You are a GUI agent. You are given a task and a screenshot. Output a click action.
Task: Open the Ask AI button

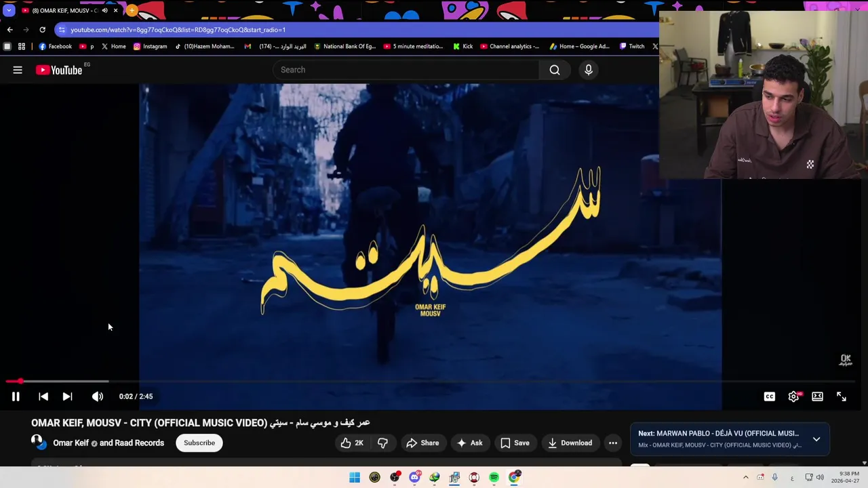pos(469,443)
